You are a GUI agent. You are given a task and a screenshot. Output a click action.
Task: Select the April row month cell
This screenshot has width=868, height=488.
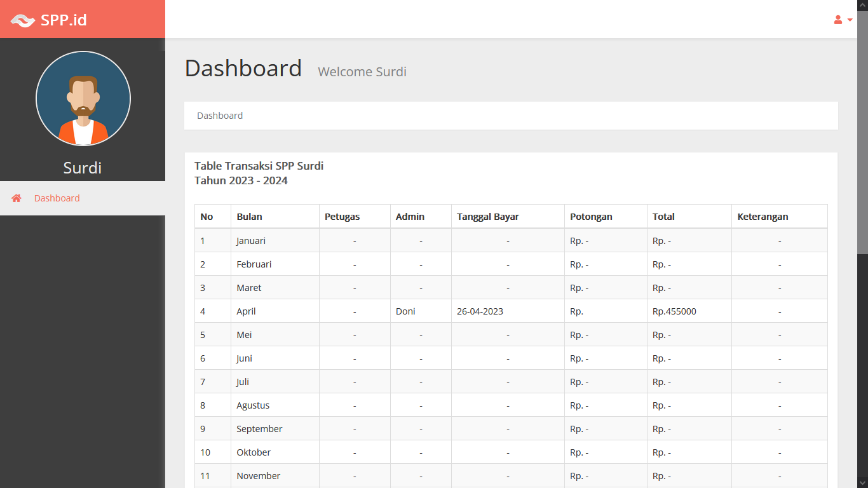(247, 311)
